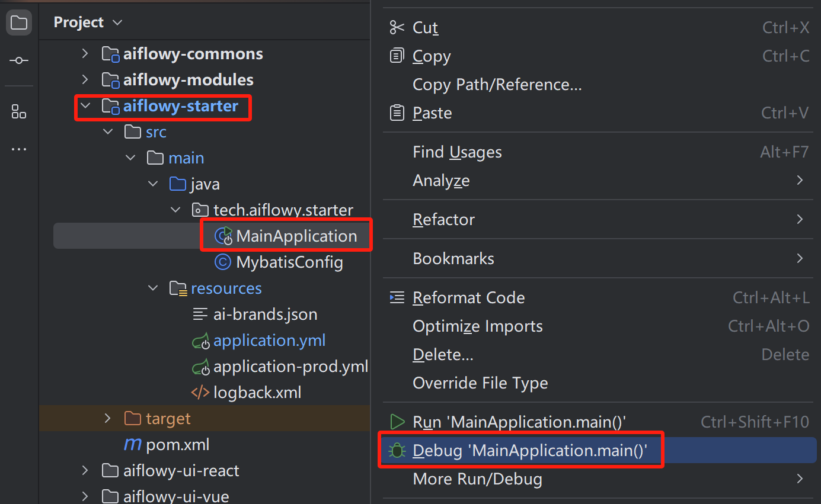The image size is (821, 504).
Task: Choose Copy Path/Reference from context menu
Action: click(497, 85)
